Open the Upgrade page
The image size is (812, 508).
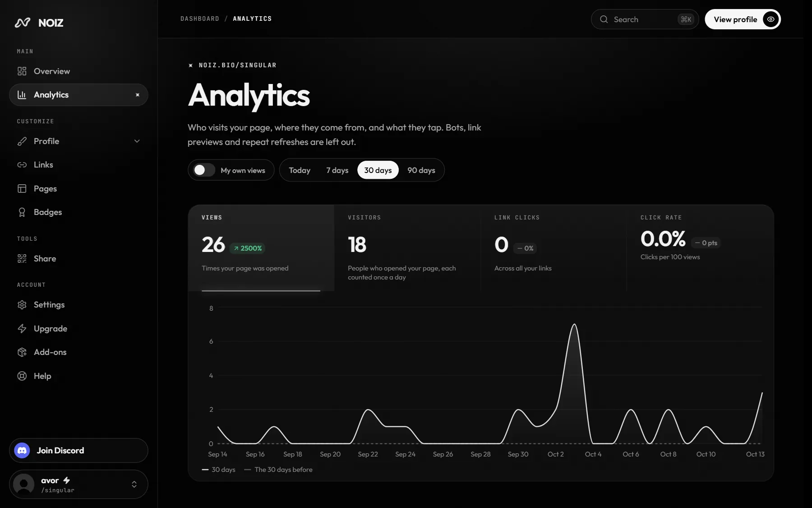(x=78, y=328)
